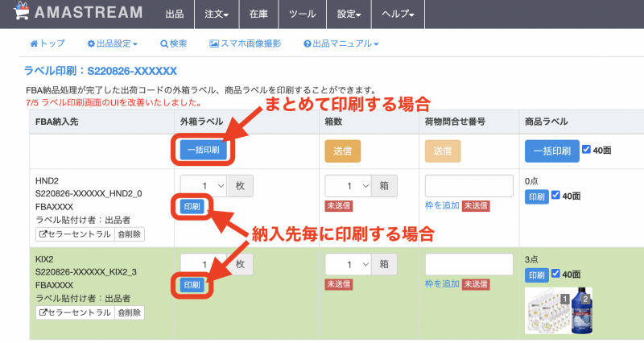Toggle the 40面 checkbox in HND2 row
The image size is (644, 343).
click(x=555, y=195)
